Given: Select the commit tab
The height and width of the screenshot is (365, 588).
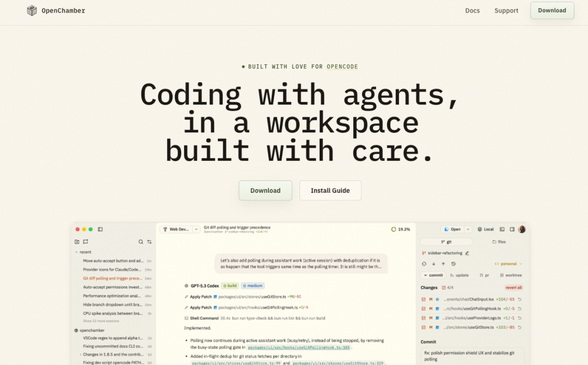Looking at the screenshot, I should pos(433,275).
